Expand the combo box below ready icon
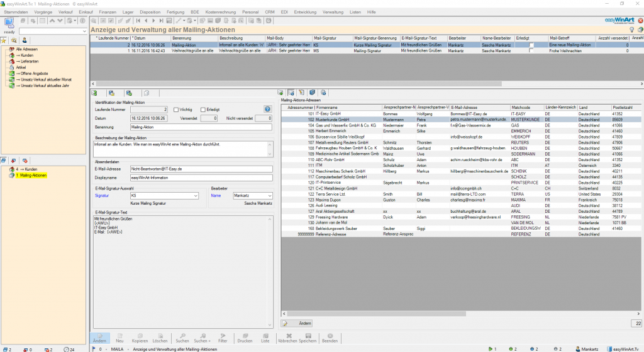Image resolution: width=644 pixels, height=352 pixels. tap(85, 31)
